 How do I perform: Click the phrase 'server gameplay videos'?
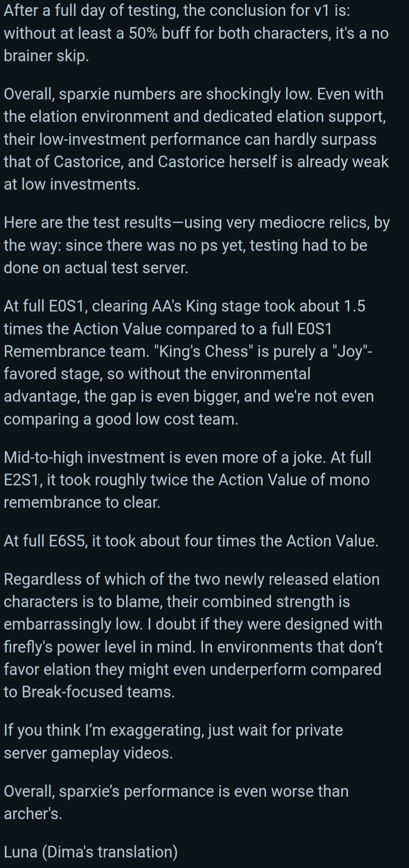click(88, 753)
